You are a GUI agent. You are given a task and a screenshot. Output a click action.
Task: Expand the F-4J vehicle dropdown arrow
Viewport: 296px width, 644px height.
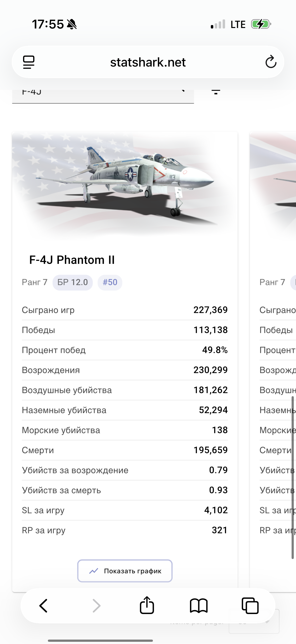click(x=183, y=91)
